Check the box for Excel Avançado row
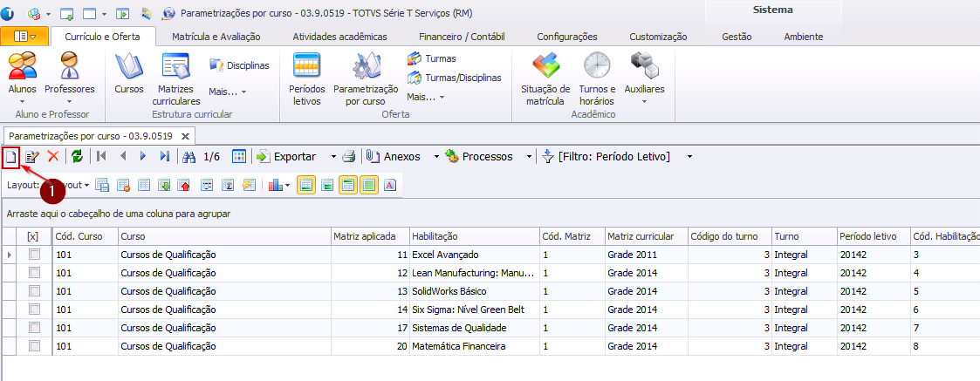Viewport: 980px width, 381px height. coord(35,255)
